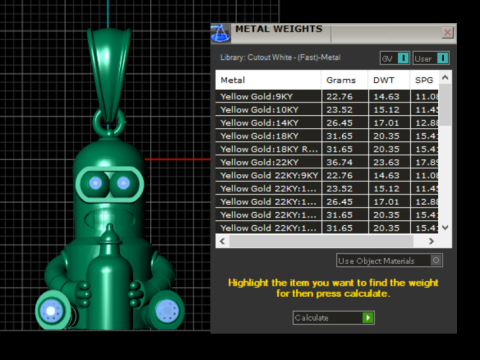Select the pendant bail in viewport
This screenshot has width=480, height=360.
click(109, 75)
